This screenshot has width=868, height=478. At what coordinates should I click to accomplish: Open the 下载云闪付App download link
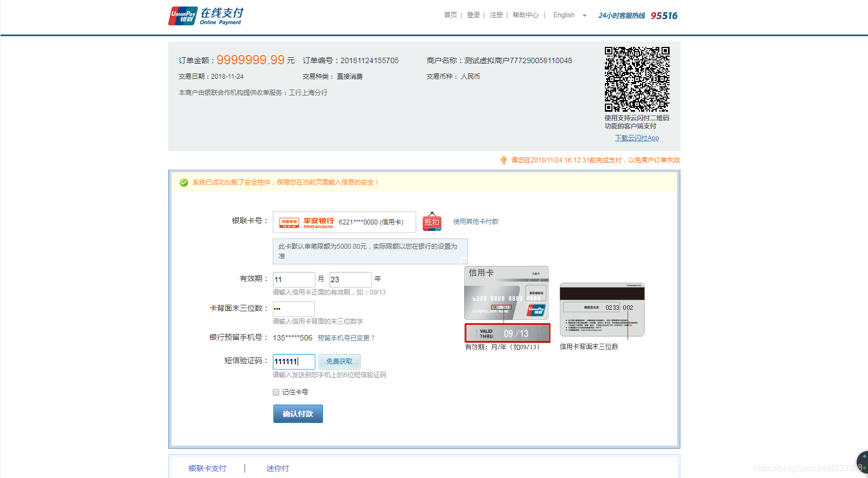(637, 138)
